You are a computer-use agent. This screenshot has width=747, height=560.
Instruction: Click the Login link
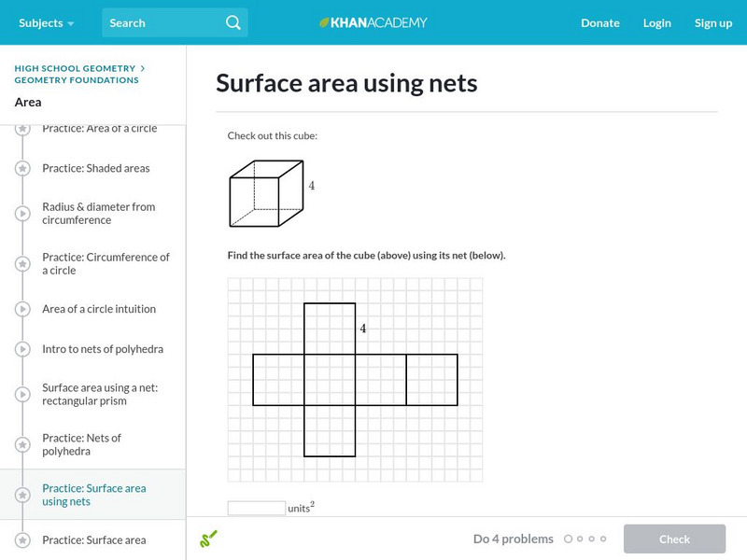point(657,22)
